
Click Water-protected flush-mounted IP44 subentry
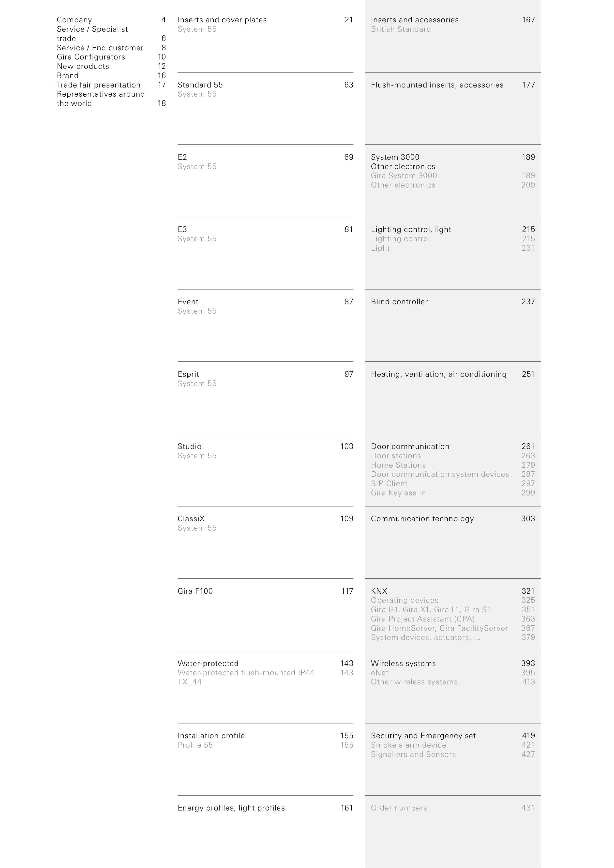(246, 673)
